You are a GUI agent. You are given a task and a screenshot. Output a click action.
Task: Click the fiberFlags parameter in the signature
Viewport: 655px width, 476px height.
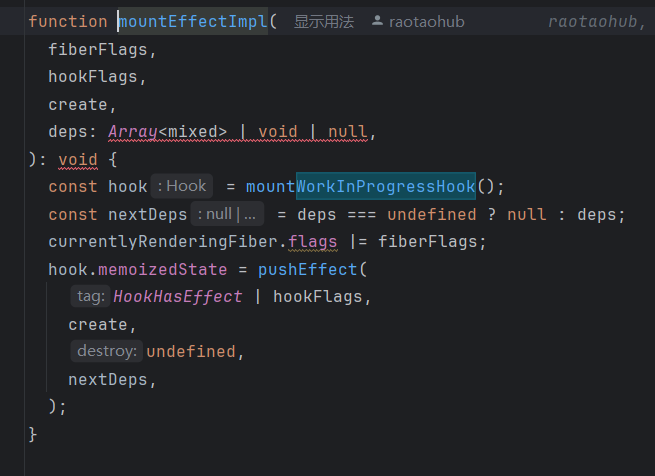point(97,49)
